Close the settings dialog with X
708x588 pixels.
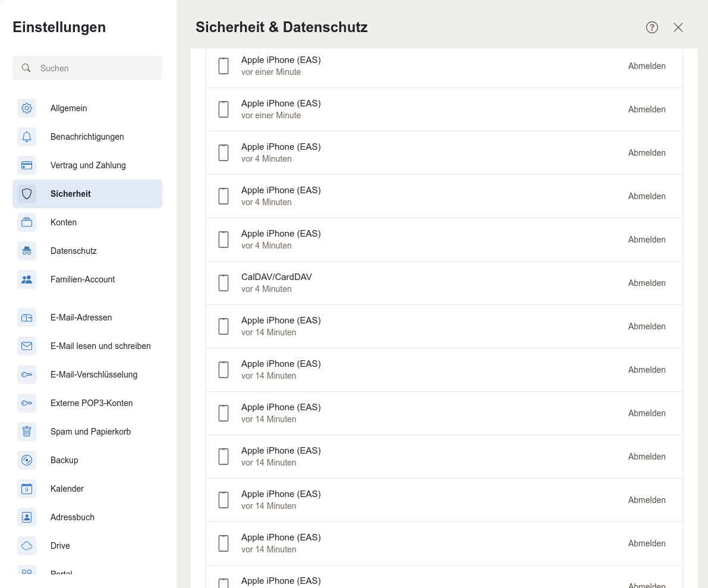click(678, 27)
